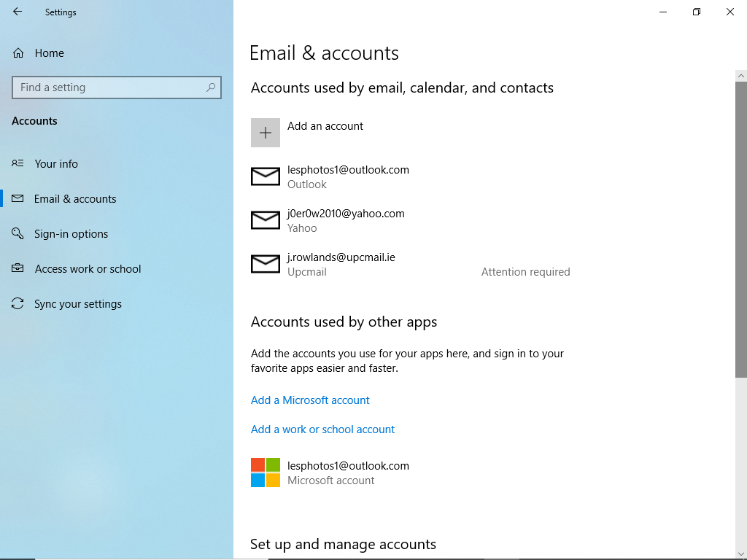Click envelope icon for Outlook account
The width and height of the screenshot is (747, 560).
tap(266, 176)
